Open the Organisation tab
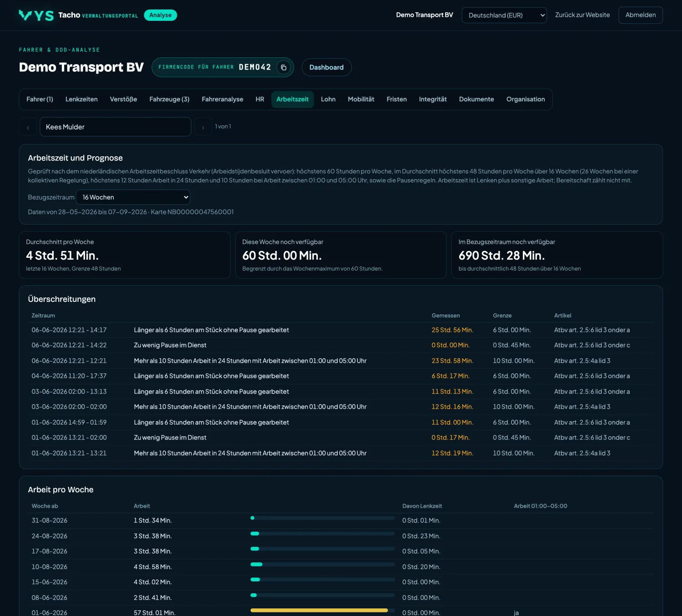The width and height of the screenshot is (682, 616). (x=526, y=99)
